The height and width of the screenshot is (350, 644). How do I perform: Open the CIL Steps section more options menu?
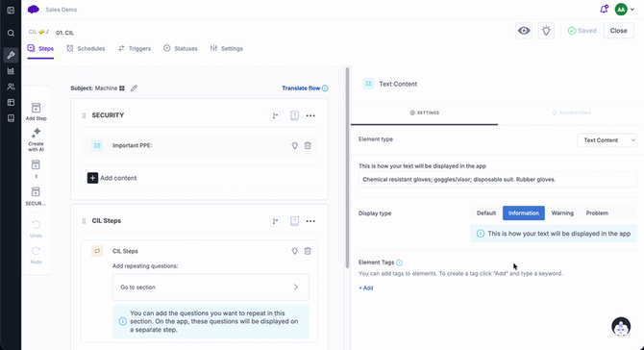coord(310,221)
